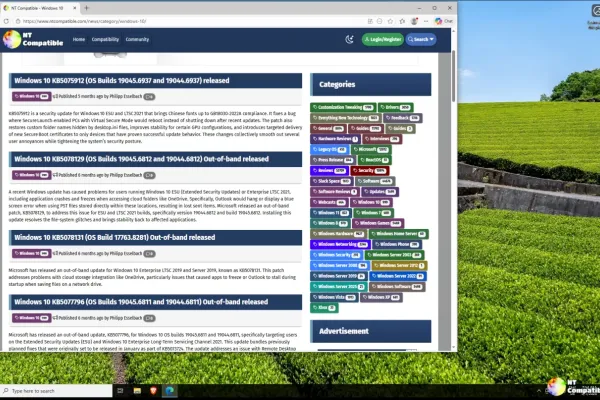The height and width of the screenshot is (400, 600).
Task: Select the Feedback category tag
Action: 403,118
